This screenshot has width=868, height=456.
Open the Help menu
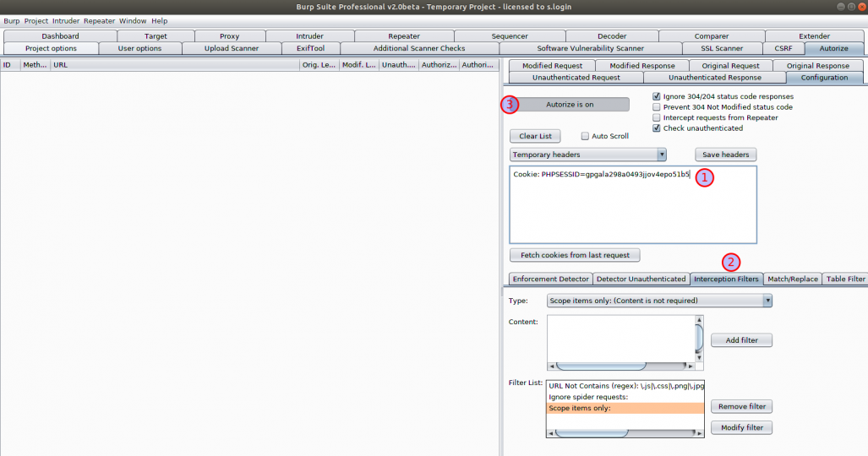[160, 20]
